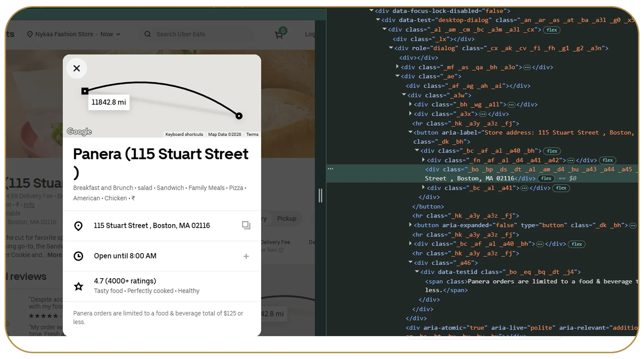644x359 pixels.
Task: Expand the "_a3x" div node
Action: [410, 113]
